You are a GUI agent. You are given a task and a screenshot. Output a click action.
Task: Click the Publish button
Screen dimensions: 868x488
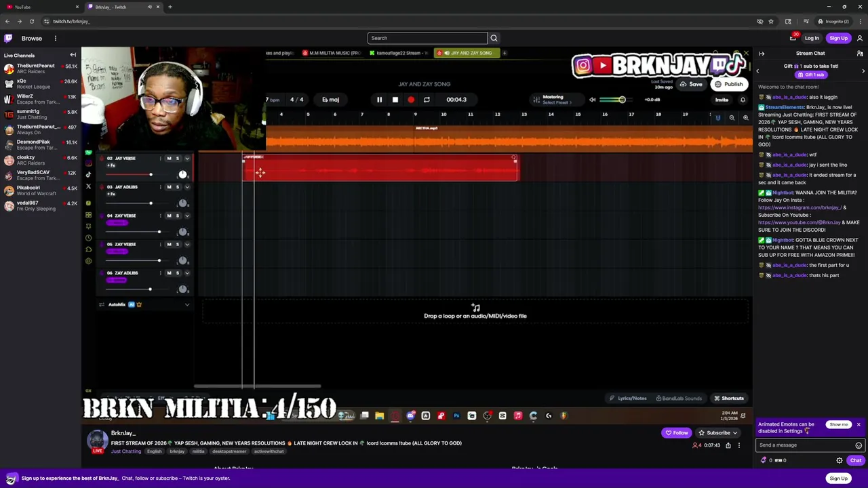click(x=729, y=84)
